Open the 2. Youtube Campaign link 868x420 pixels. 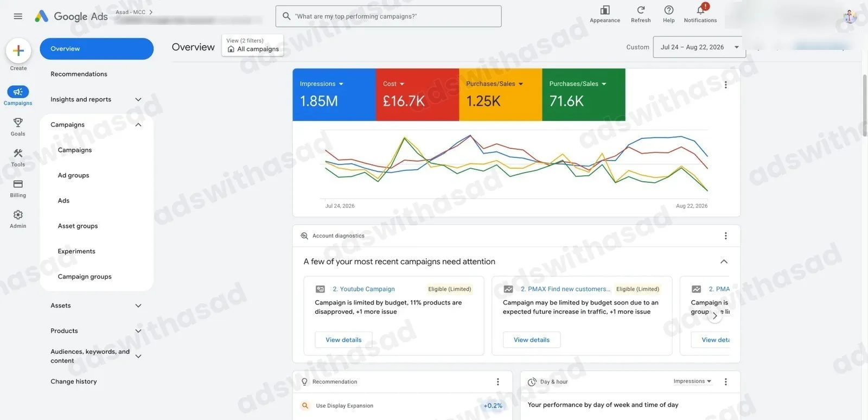pos(363,289)
